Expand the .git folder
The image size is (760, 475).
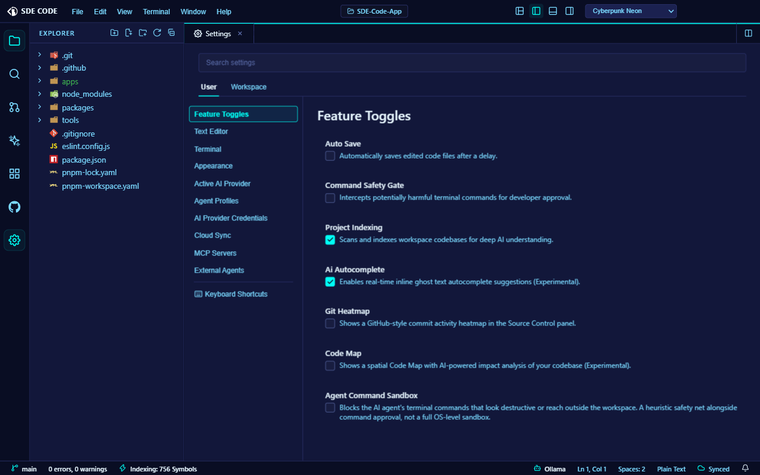(x=40, y=55)
